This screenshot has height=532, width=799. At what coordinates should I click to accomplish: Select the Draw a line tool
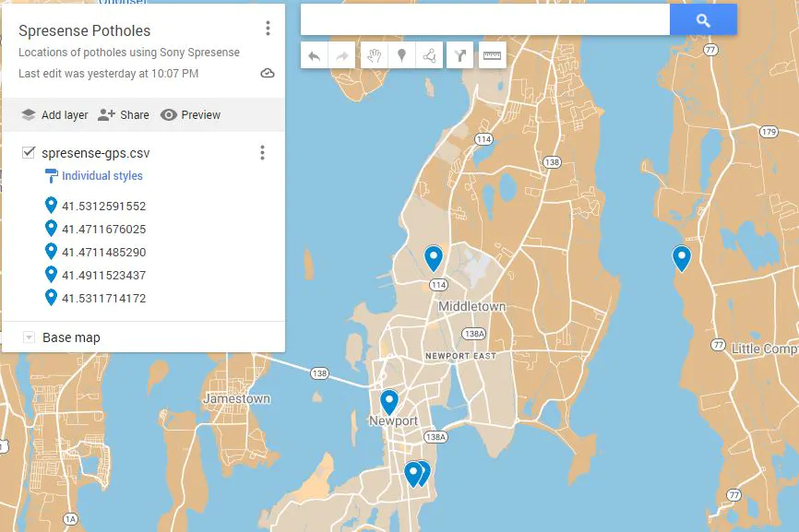429,55
